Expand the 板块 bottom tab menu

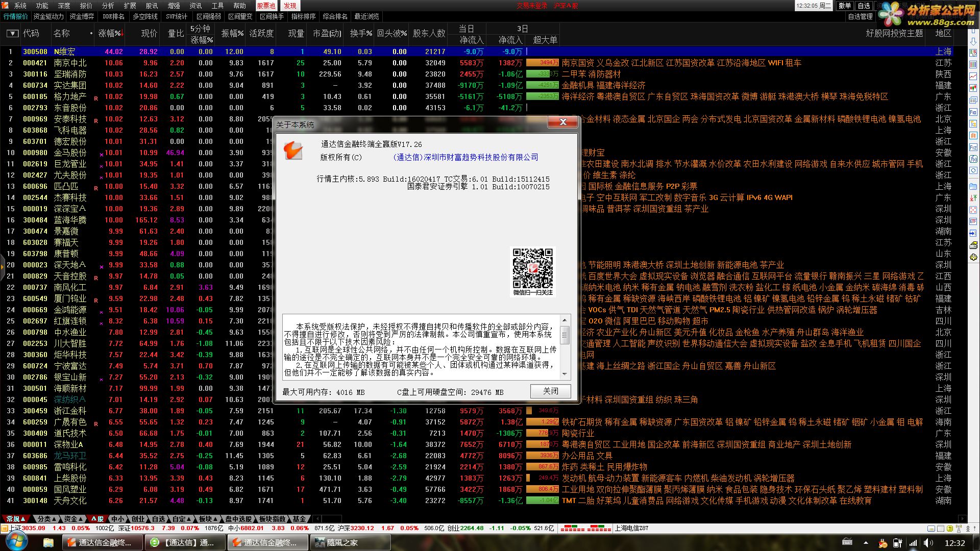click(x=208, y=518)
